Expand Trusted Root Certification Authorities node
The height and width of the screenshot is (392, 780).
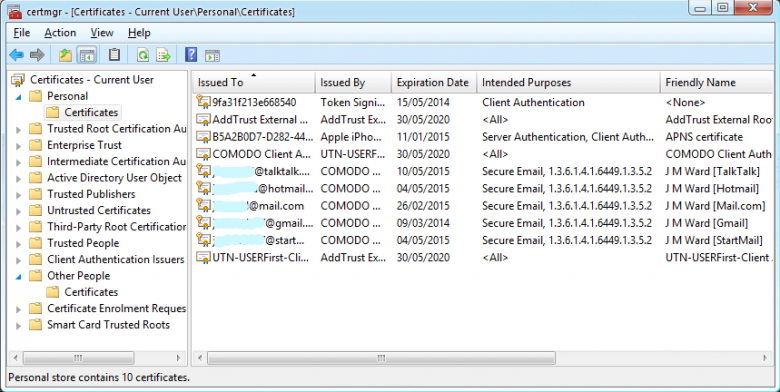[18, 129]
